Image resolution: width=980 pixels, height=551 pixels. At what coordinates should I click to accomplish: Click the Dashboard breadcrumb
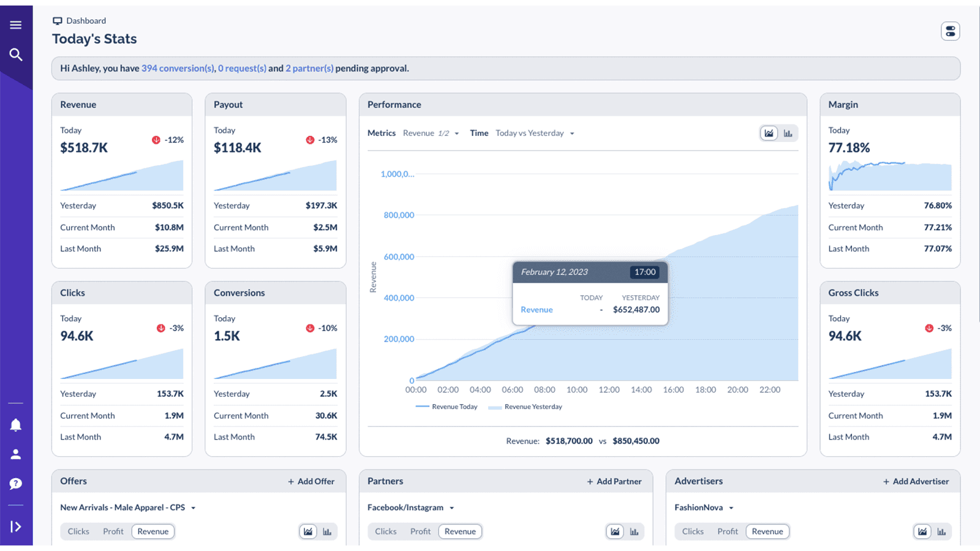coord(86,20)
